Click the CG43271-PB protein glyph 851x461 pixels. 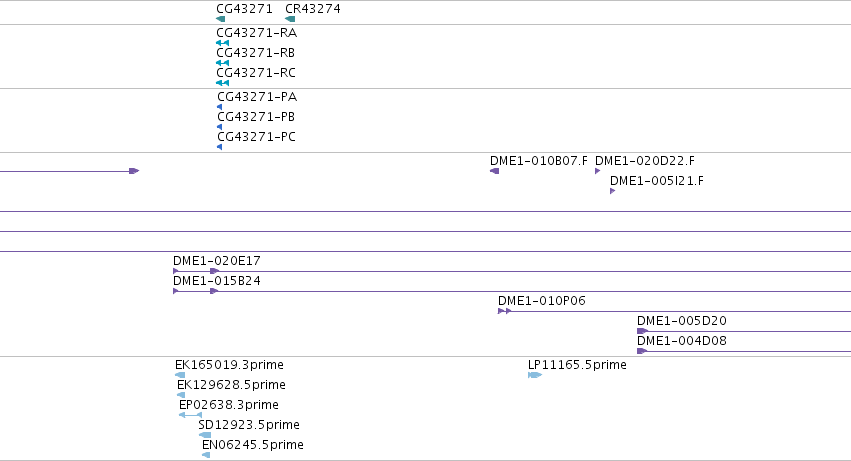[220, 127]
